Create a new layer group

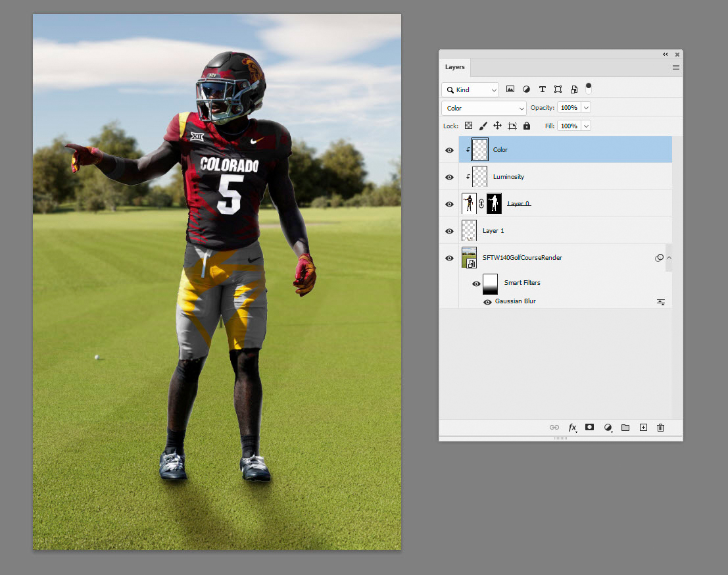click(625, 427)
